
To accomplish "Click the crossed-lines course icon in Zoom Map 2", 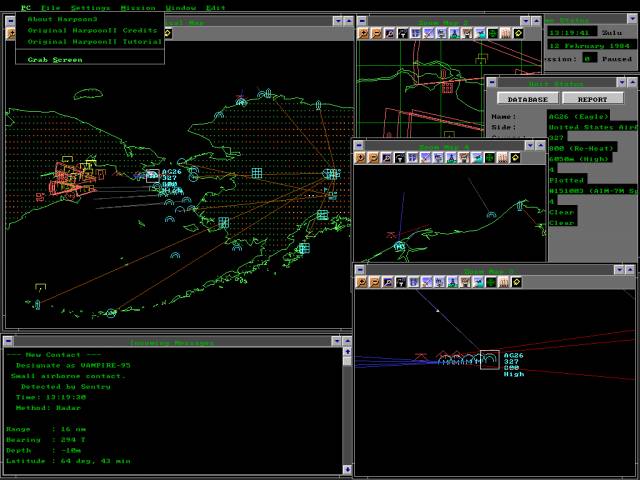I will click(428, 33).
